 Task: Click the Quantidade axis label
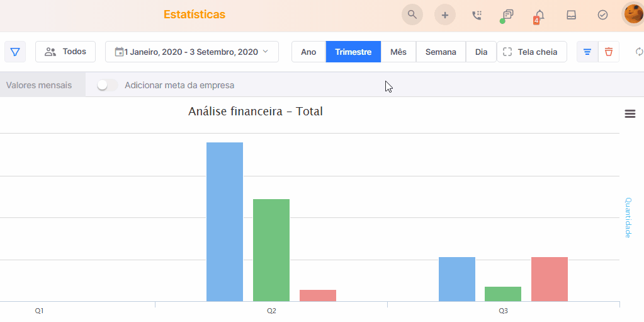point(628,217)
